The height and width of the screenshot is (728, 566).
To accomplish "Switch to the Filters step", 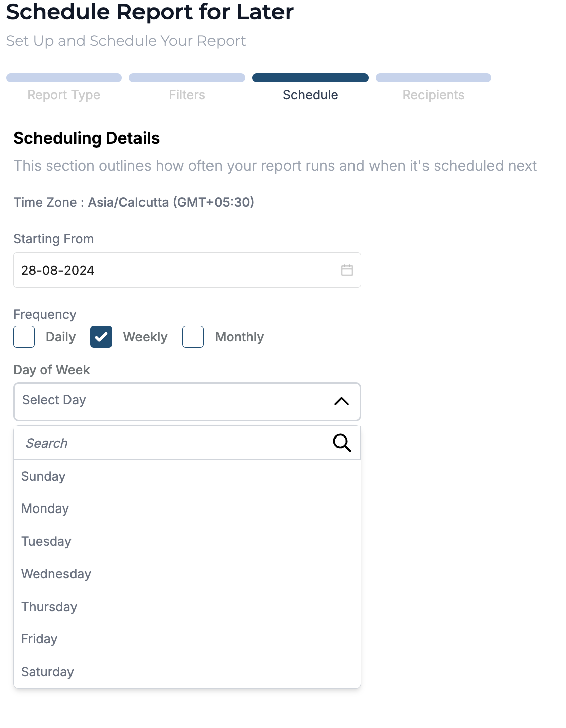I will (x=187, y=95).
